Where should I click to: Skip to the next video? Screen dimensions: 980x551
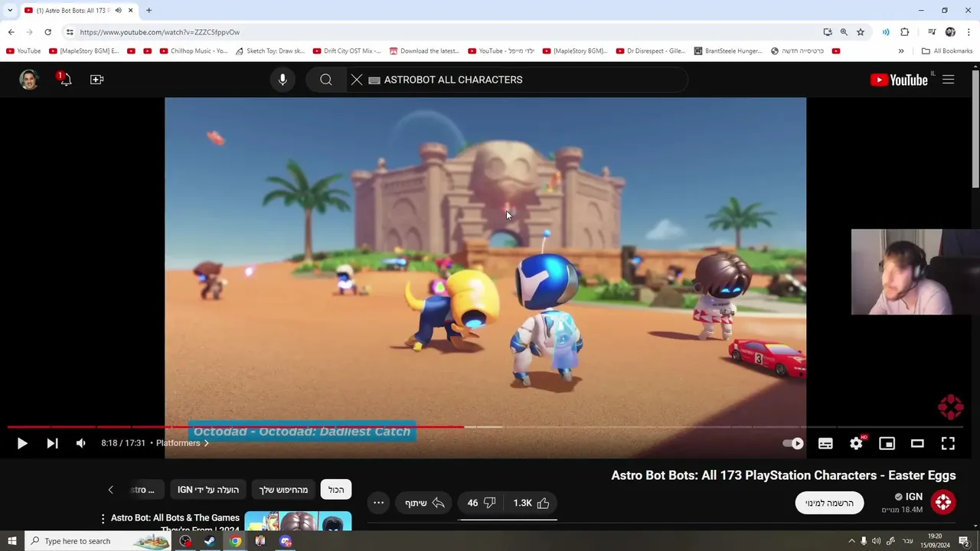[52, 443]
